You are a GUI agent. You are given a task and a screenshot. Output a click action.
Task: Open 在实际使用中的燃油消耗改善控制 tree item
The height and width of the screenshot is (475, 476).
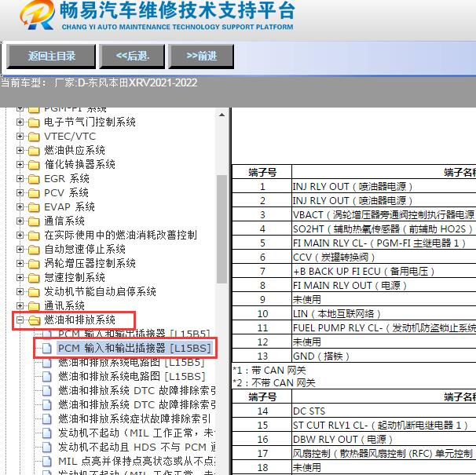[x=120, y=236]
